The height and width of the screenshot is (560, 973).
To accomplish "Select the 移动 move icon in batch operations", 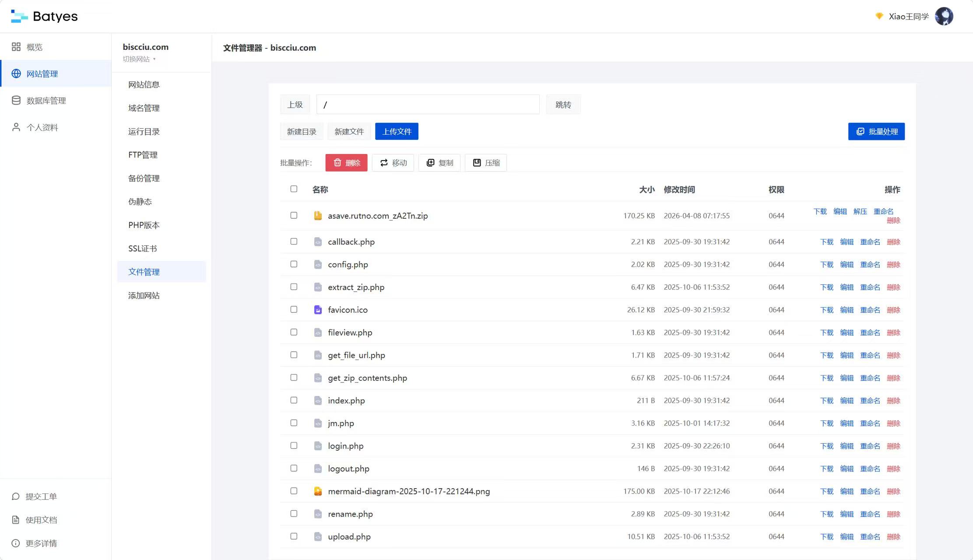I will [384, 162].
